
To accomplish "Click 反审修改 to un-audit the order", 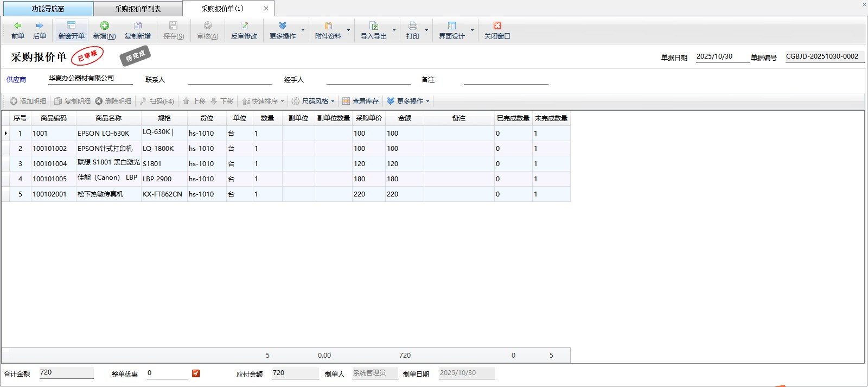I will tap(244, 30).
